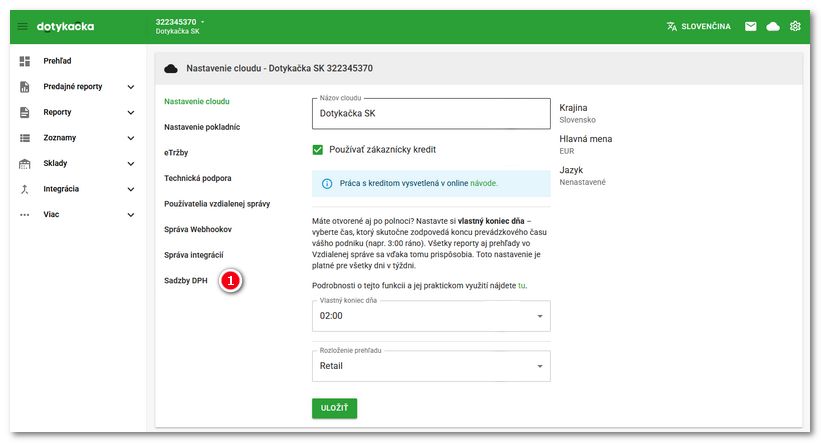Click the EUR main currency value
This screenshot has width=821, height=443.
click(x=567, y=151)
